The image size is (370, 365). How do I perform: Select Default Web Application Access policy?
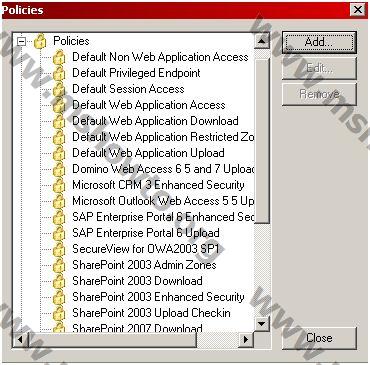[x=149, y=105]
